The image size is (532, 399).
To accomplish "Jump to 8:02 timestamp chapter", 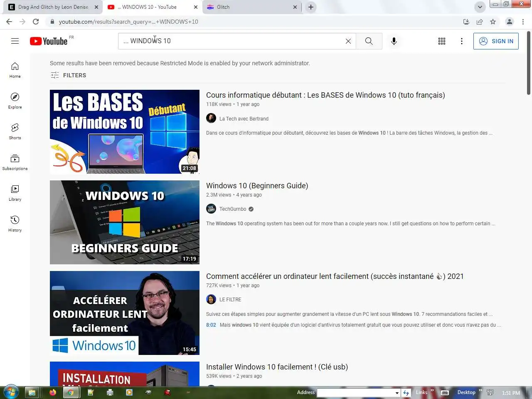I will pos(211,325).
